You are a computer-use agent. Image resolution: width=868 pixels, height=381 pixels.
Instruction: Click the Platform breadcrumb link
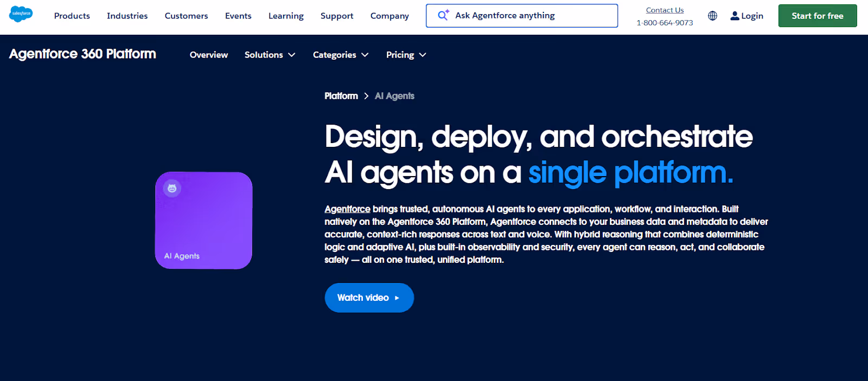coord(341,96)
